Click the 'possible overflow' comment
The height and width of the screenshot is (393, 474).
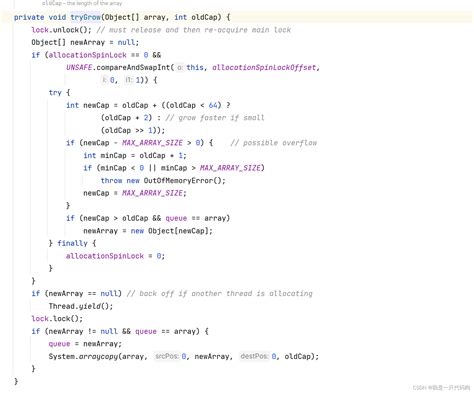tap(274, 143)
